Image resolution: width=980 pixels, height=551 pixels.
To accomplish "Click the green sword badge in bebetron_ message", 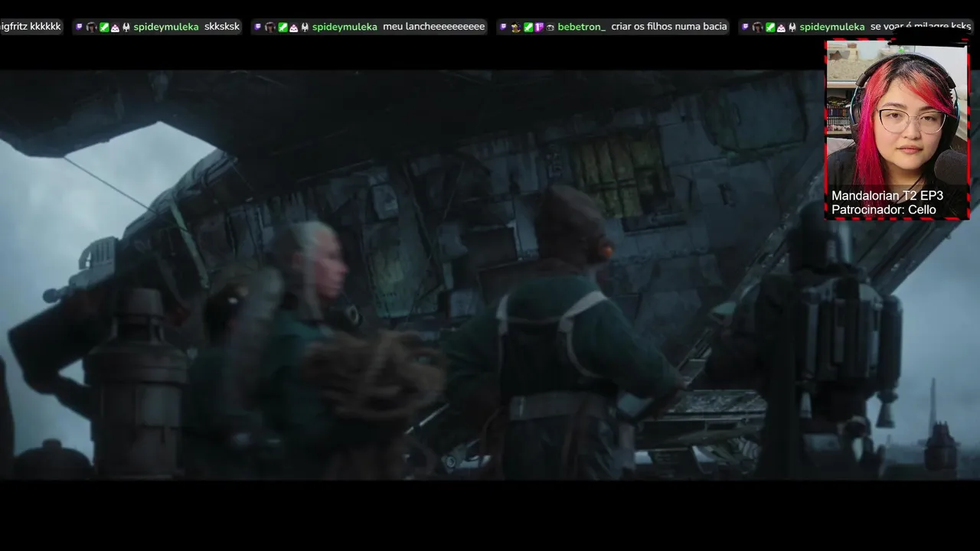I will (528, 27).
